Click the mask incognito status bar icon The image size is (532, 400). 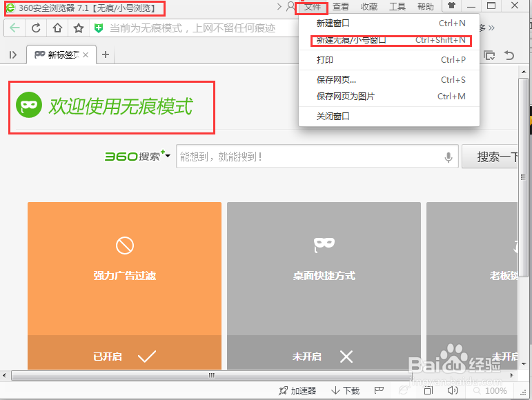coord(379,390)
